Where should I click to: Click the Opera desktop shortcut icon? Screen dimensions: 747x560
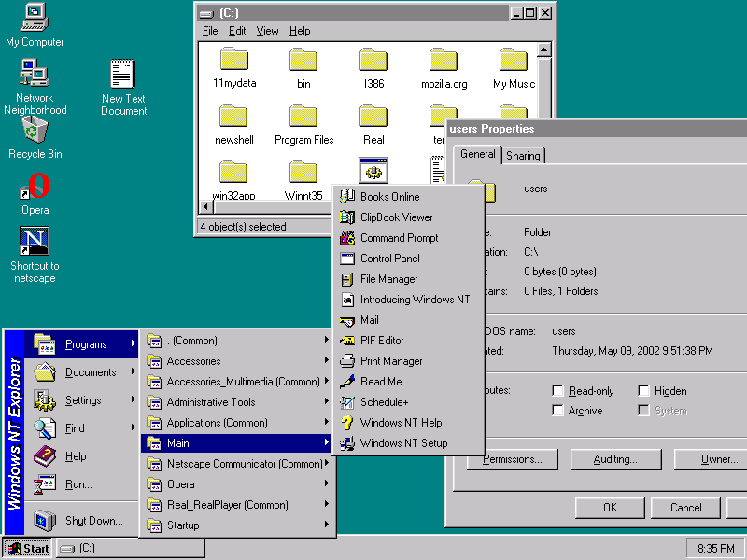pyautogui.click(x=35, y=186)
